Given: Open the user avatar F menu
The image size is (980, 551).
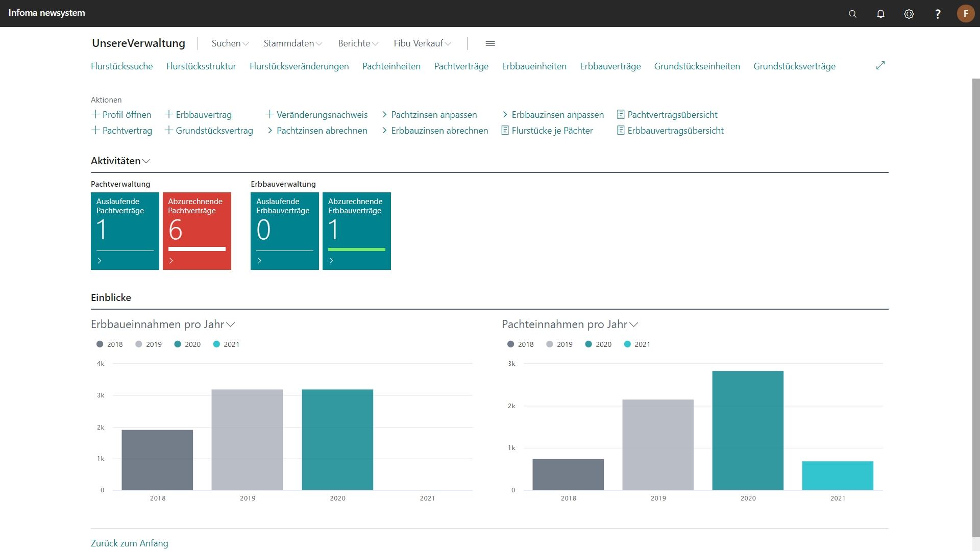Looking at the screenshot, I should (x=966, y=14).
